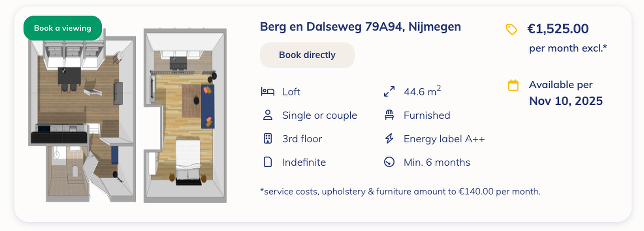Click the Energy label A++ text
Viewport: 644px width, 231px height.
(x=444, y=139)
